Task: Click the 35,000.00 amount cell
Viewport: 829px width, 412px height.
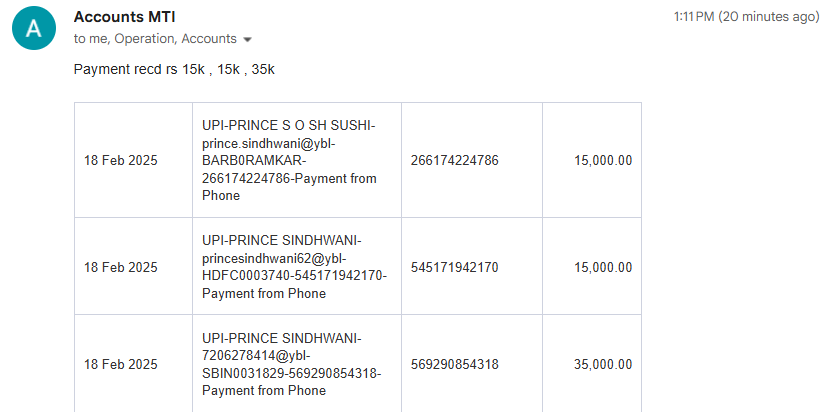Action: click(x=592, y=364)
